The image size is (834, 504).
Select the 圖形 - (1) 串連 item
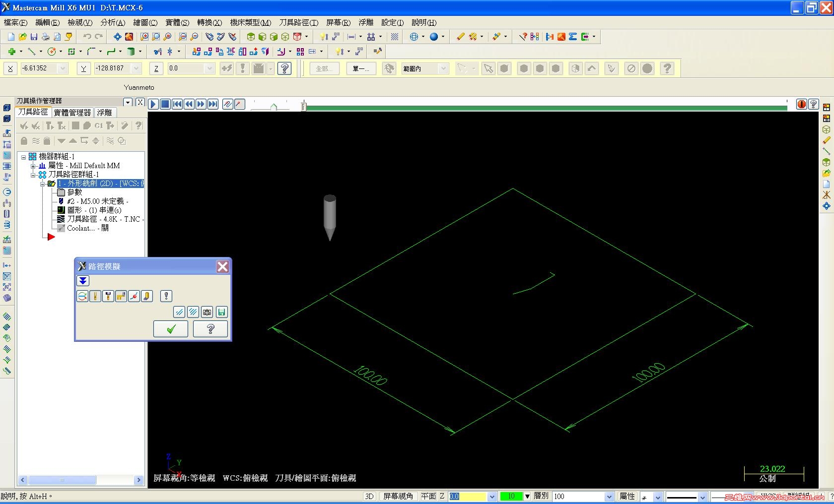[x=94, y=210]
